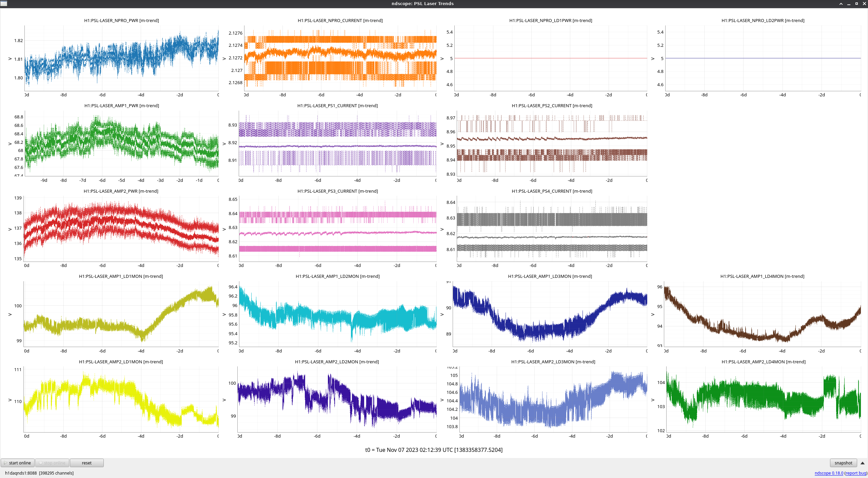Click the NPRO_PWR blue trend plot
Screen dimensions: 868x478
pos(121,58)
